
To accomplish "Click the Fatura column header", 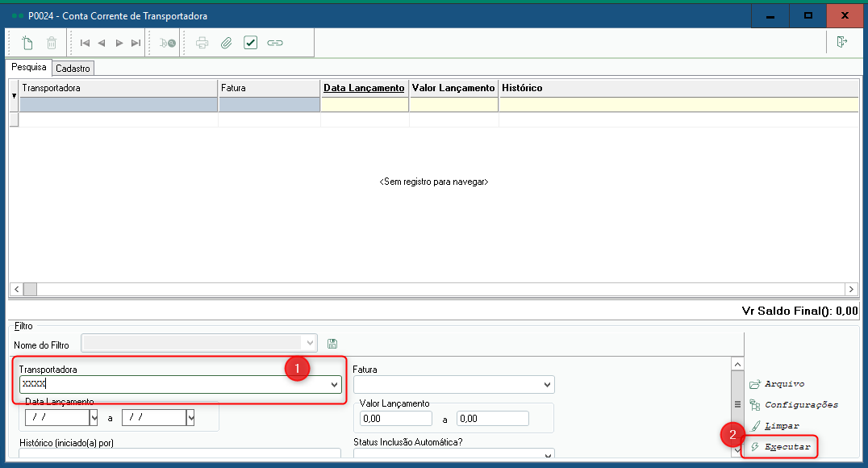I will tap(269, 88).
